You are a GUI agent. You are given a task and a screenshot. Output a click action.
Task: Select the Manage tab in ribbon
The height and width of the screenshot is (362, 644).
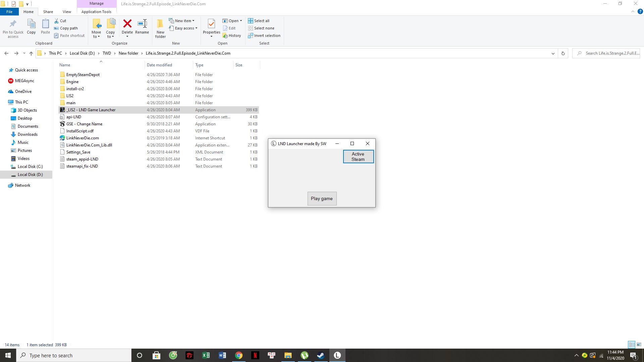pos(96,4)
